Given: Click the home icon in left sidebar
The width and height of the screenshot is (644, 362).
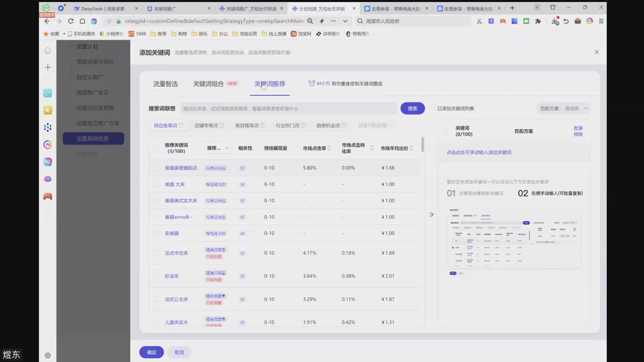Looking at the screenshot, I should click(48, 51).
